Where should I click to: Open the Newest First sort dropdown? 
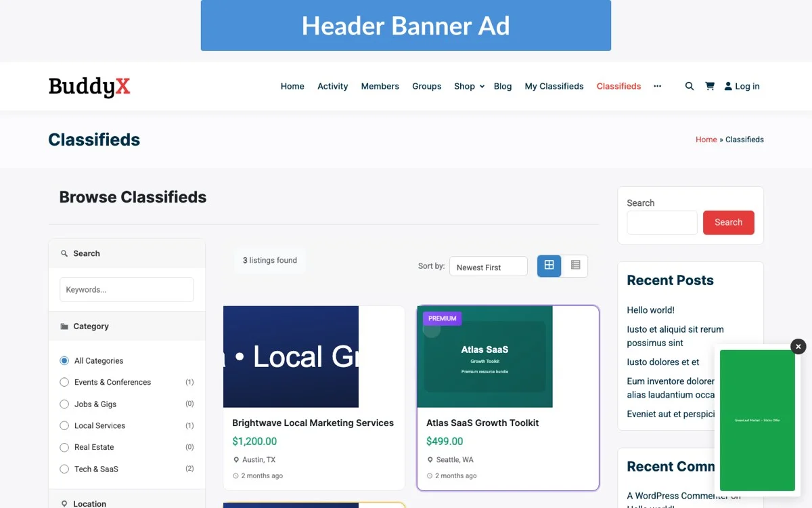click(x=488, y=266)
